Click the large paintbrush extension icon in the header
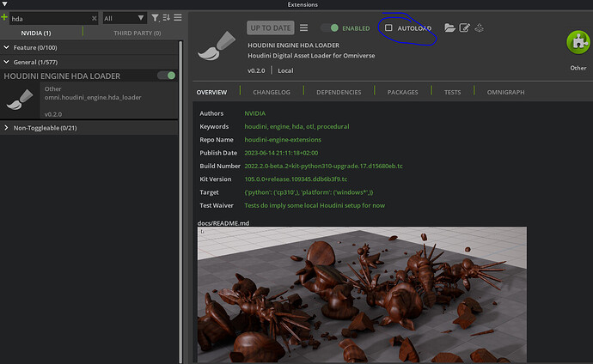The image size is (593, 364). point(217,45)
